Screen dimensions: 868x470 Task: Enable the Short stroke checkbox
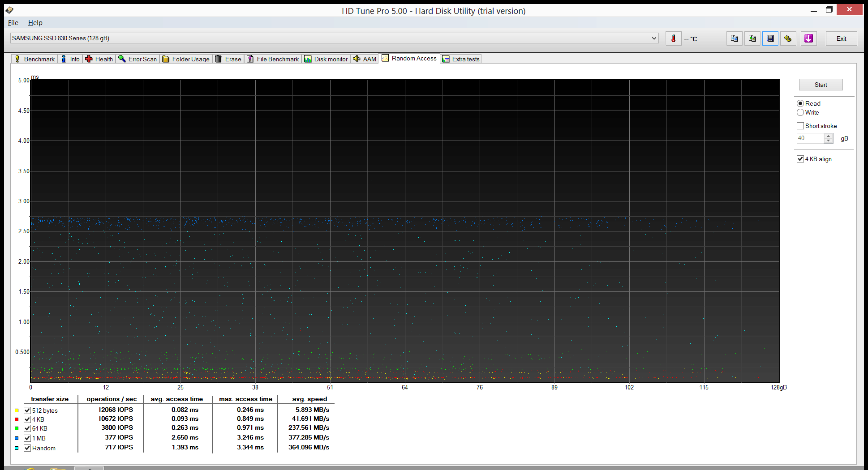pyautogui.click(x=800, y=126)
